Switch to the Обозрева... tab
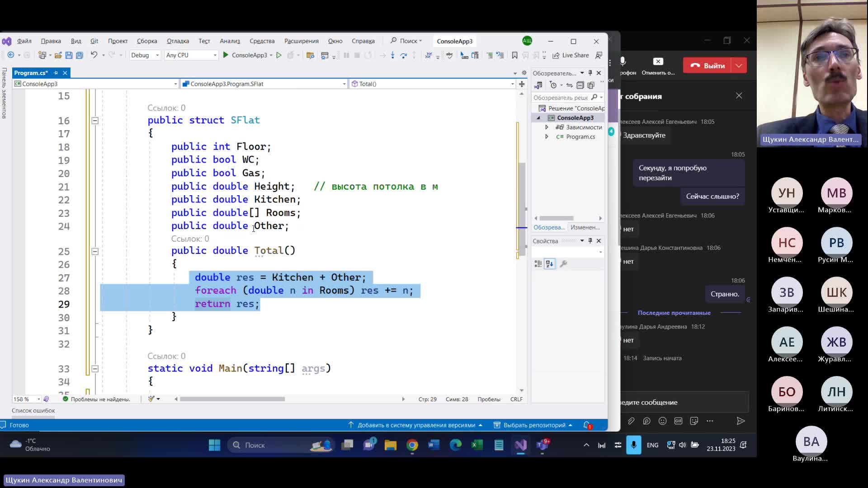The image size is (868, 488). [549, 227]
